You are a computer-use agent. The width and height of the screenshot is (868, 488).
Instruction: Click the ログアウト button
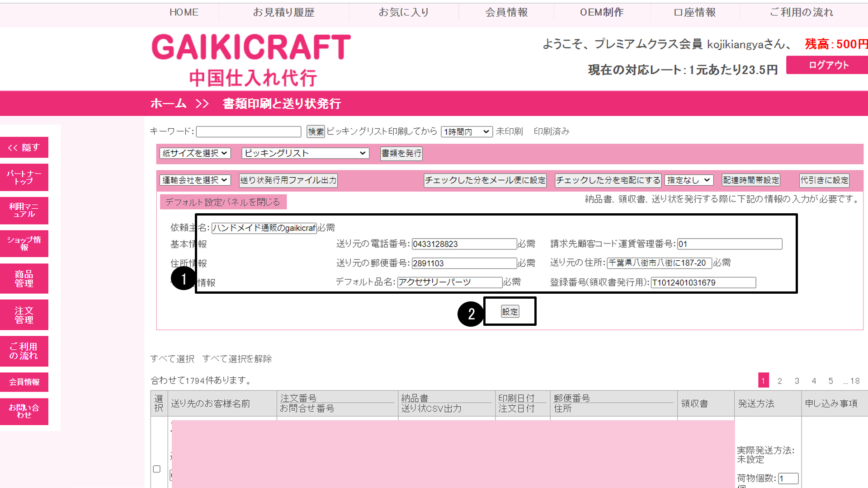[x=828, y=65]
